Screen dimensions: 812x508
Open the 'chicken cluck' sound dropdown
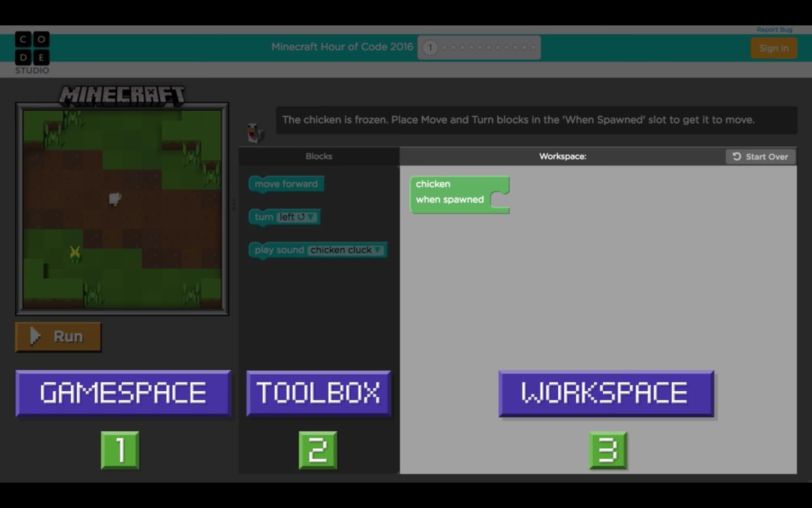(x=346, y=250)
